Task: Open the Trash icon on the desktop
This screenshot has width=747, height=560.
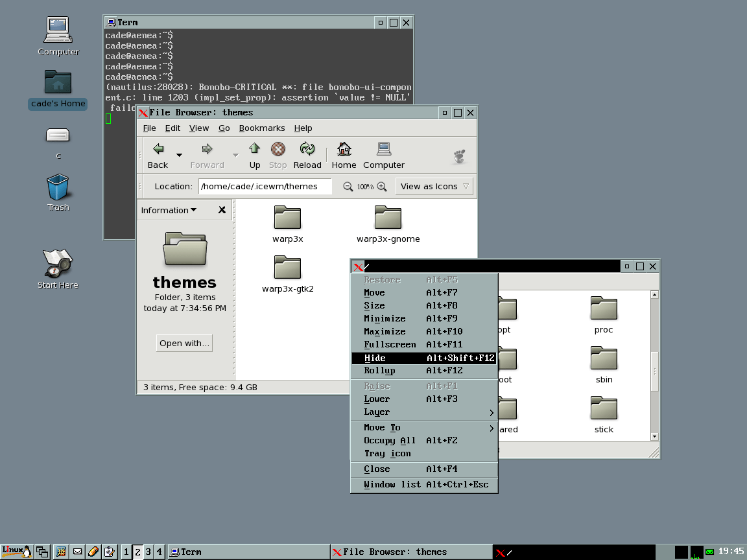Action: [58, 187]
